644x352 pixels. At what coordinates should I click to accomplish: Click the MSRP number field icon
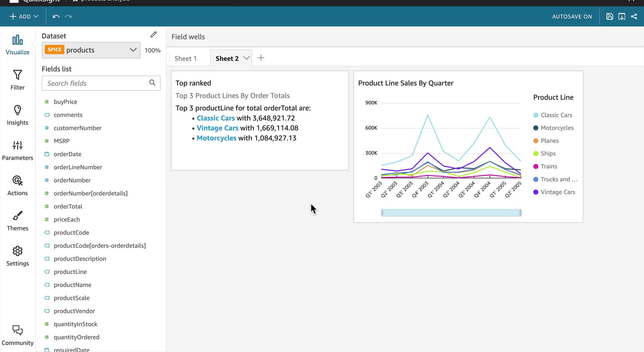pyautogui.click(x=47, y=141)
